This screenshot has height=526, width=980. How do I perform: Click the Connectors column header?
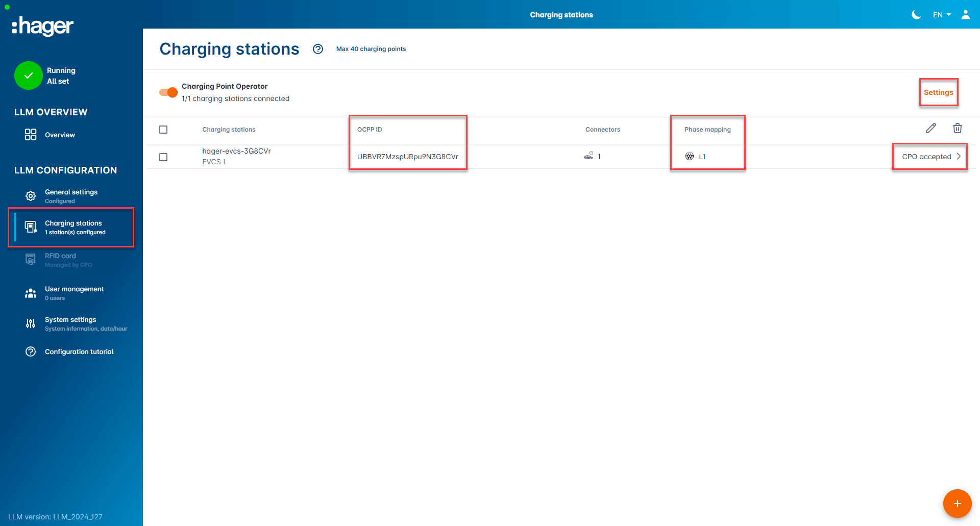click(x=603, y=130)
